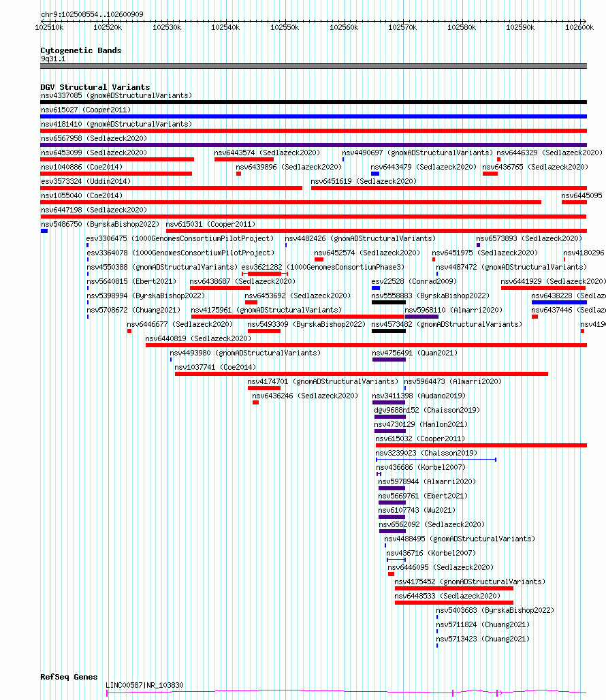Select nsv4175961 gnomADStructuralVariants label
The width and height of the screenshot is (606, 700).
coord(266,310)
